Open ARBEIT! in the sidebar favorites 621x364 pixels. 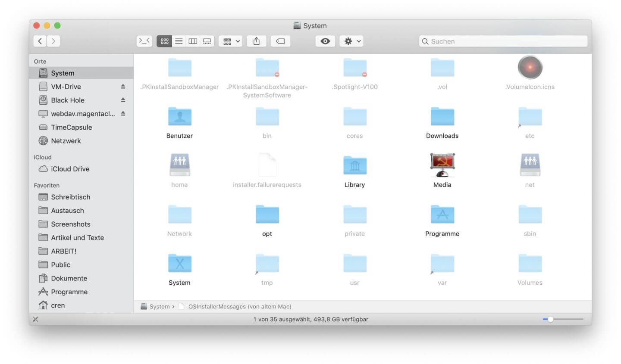tap(82, 251)
